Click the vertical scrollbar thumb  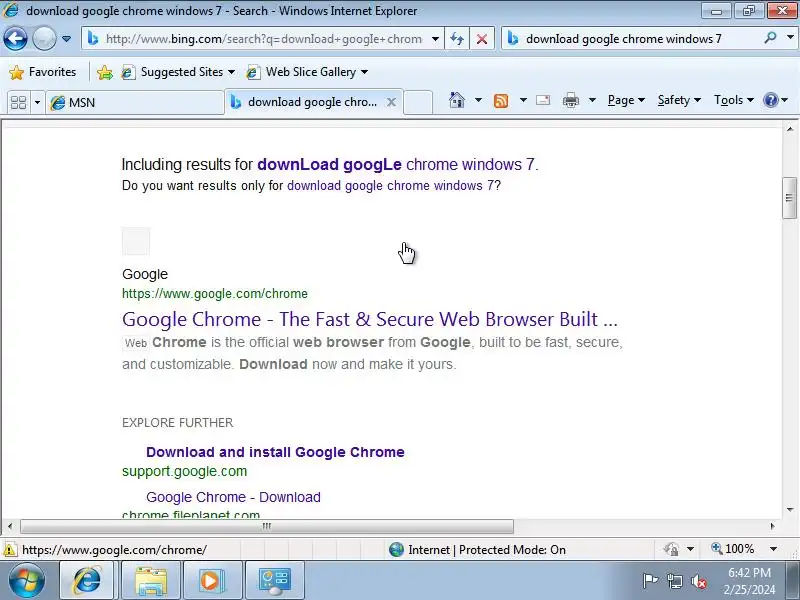click(790, 198)
